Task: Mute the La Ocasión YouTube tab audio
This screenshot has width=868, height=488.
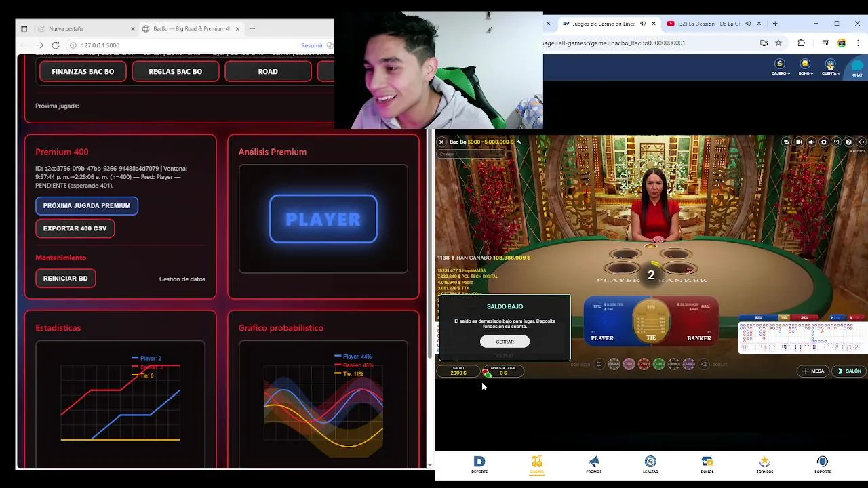Action: pos(748,24)
